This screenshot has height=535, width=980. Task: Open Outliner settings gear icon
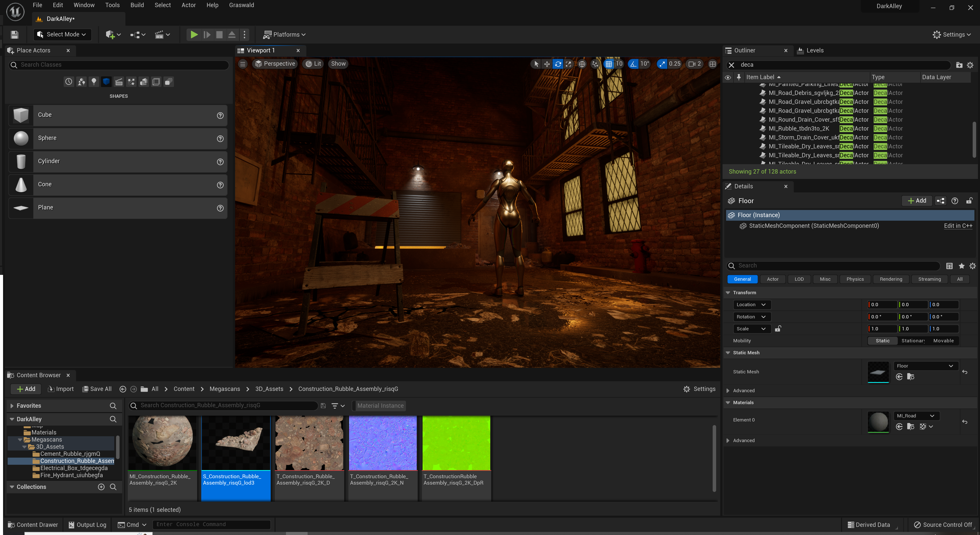[x=970, y=65]
